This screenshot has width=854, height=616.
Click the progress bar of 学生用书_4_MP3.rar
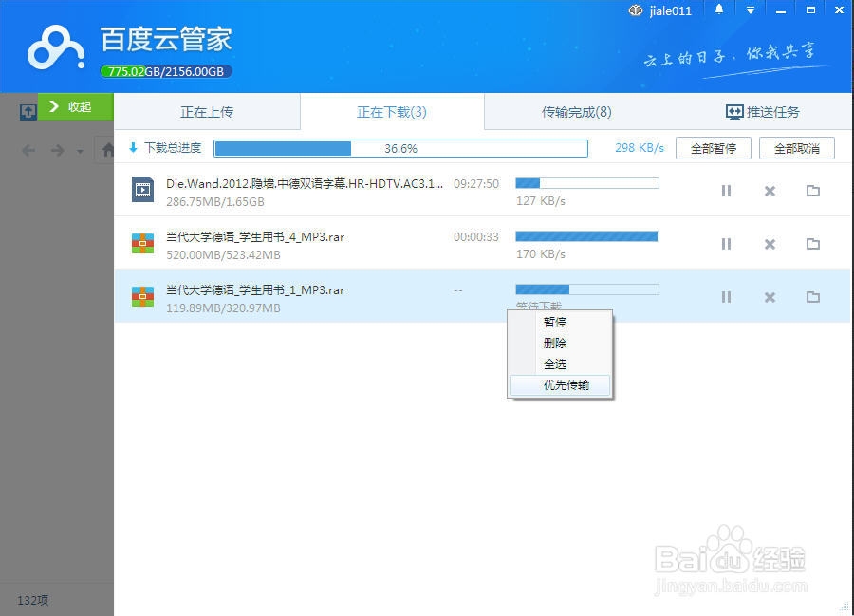click(587, 235)
